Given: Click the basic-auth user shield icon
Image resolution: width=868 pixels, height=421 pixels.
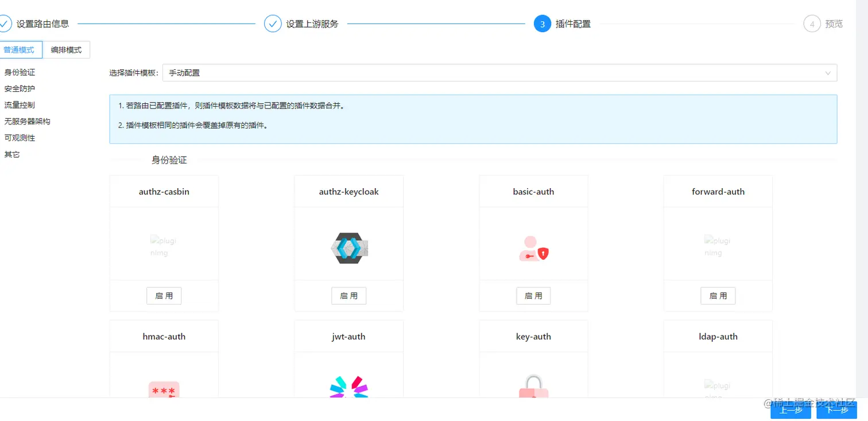Looking at the screenshot, I should pyautogui.click(x=534, y=248).
